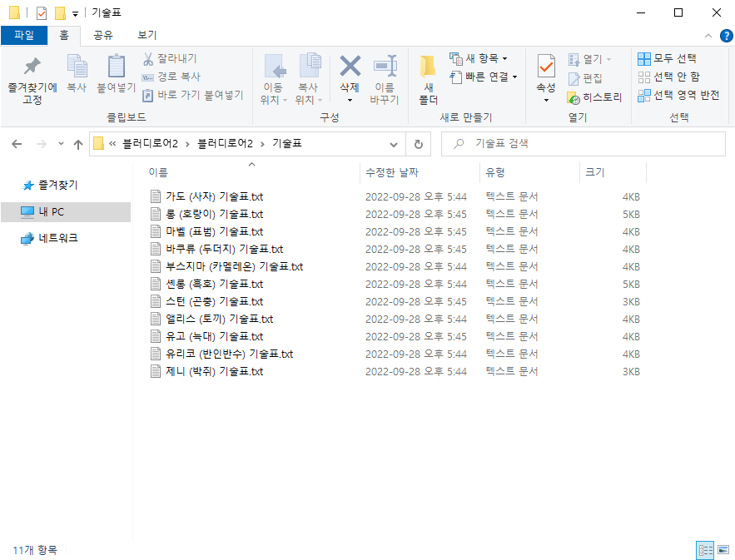
Task: Click 바로 가기 붙여넣기 paste shortcut
Action: [x=193, y=95]
